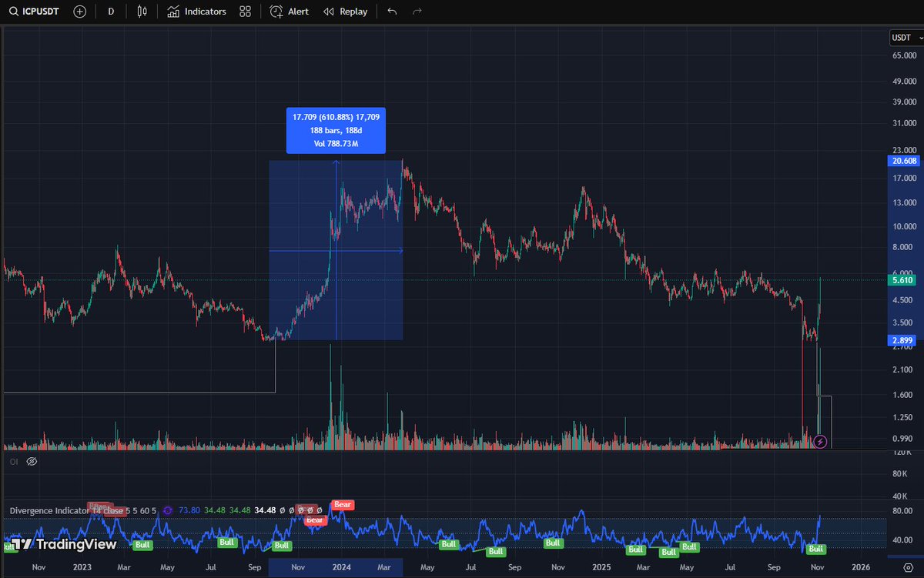Click the Indicators chart icon

[173, 12]
